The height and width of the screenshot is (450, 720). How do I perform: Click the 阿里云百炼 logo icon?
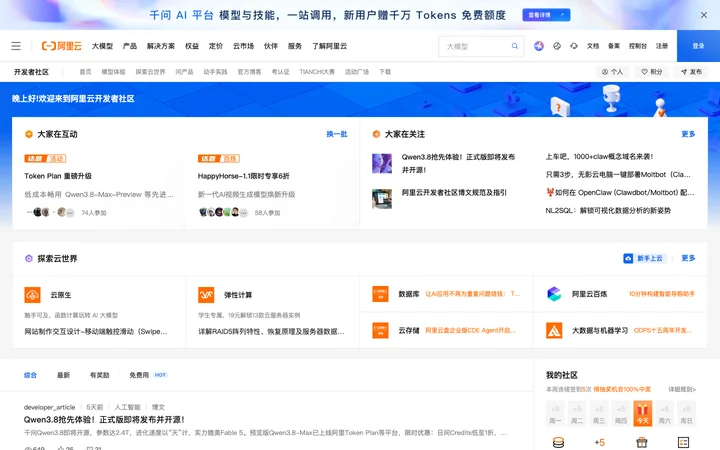tap(554, 294)
